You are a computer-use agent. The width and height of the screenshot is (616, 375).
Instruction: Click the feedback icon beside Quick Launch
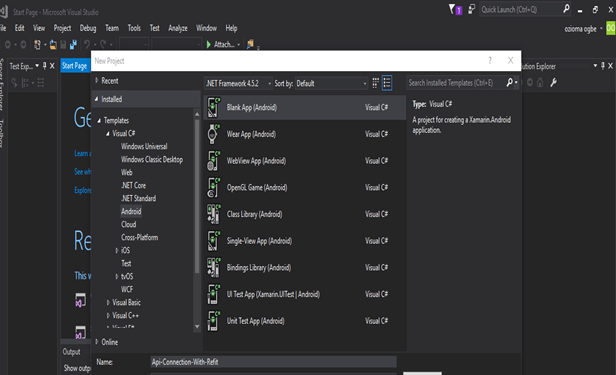(x=471, y=9)
